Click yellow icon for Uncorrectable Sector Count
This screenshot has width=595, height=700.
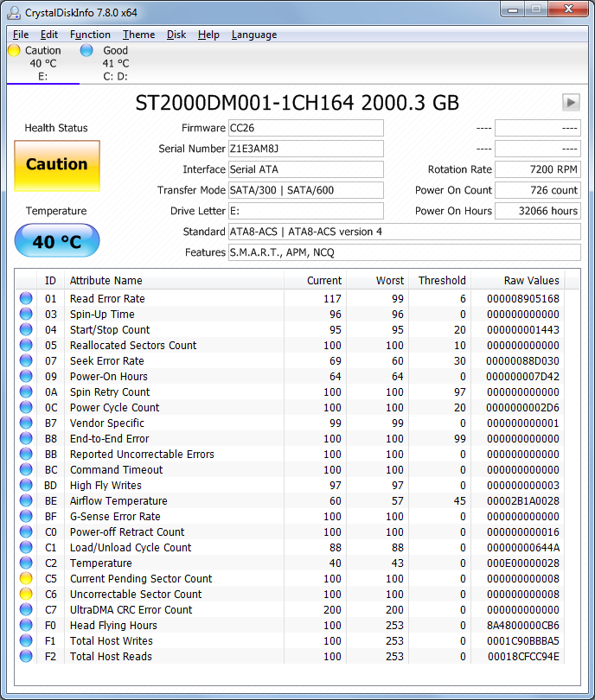(26, 594)
